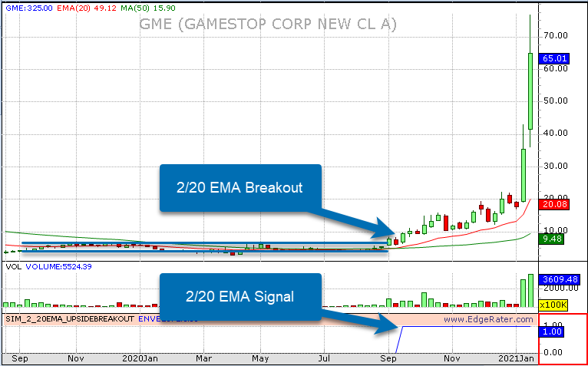The height and width of the screenshot is (366, 588).
Task: Click the 2020Jan date axis label
Action: (140, 358)
